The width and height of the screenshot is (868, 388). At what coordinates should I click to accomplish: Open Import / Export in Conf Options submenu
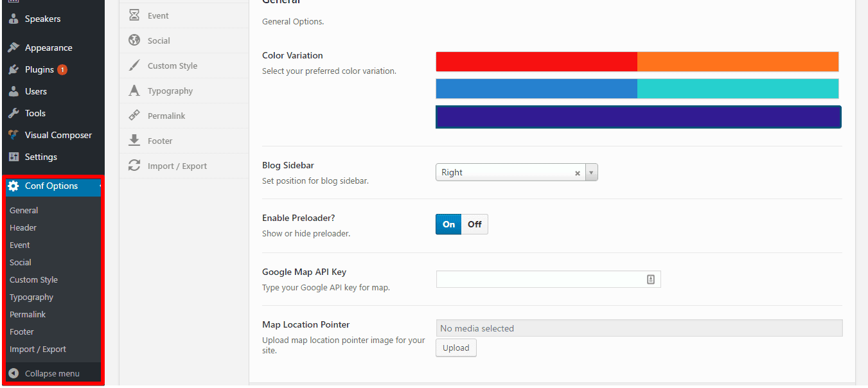(38, 349)
